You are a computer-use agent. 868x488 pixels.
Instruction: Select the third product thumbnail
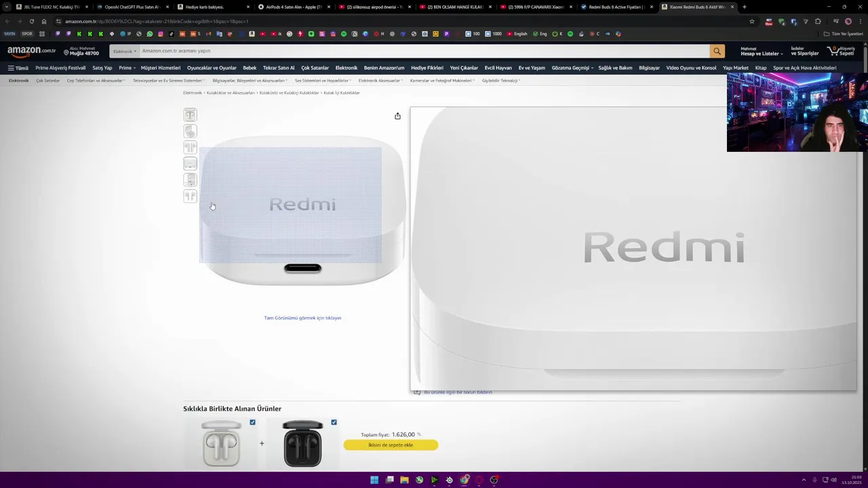pyautogui.click(x=190, y=147)
